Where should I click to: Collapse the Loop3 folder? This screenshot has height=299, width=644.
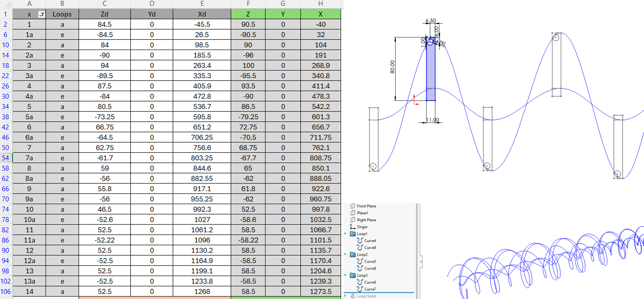(x=345, y=275)
